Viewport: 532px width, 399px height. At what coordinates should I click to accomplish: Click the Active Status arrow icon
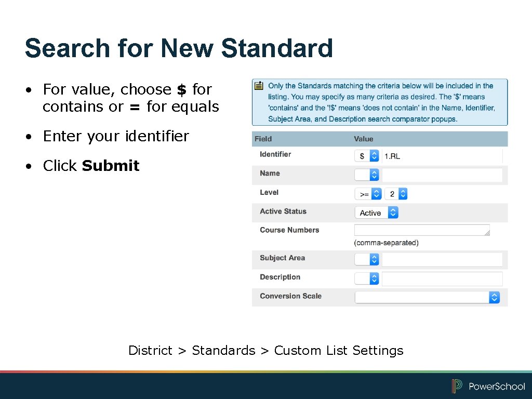point(393,212)
